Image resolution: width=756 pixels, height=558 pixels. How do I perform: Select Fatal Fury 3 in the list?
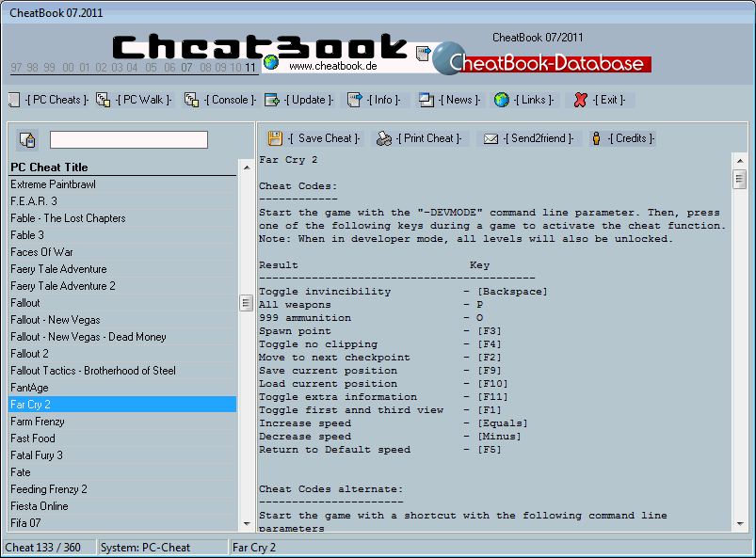(x=123, y=455)
